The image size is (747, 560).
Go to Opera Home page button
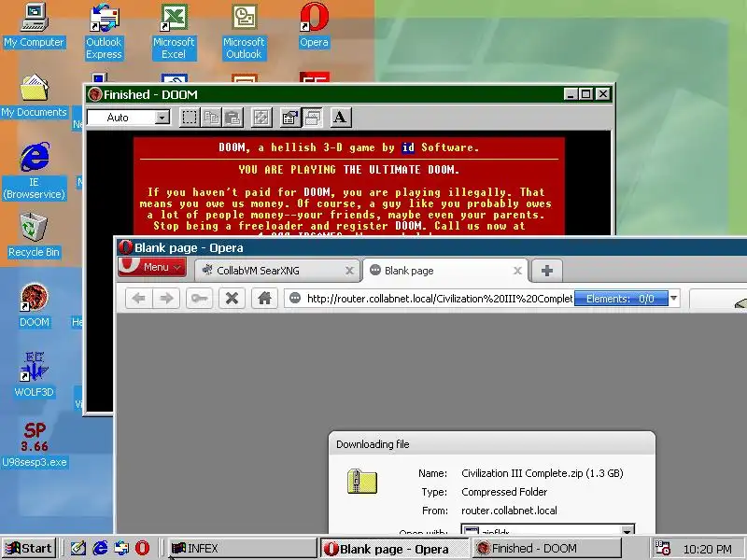tap(264, 299)
